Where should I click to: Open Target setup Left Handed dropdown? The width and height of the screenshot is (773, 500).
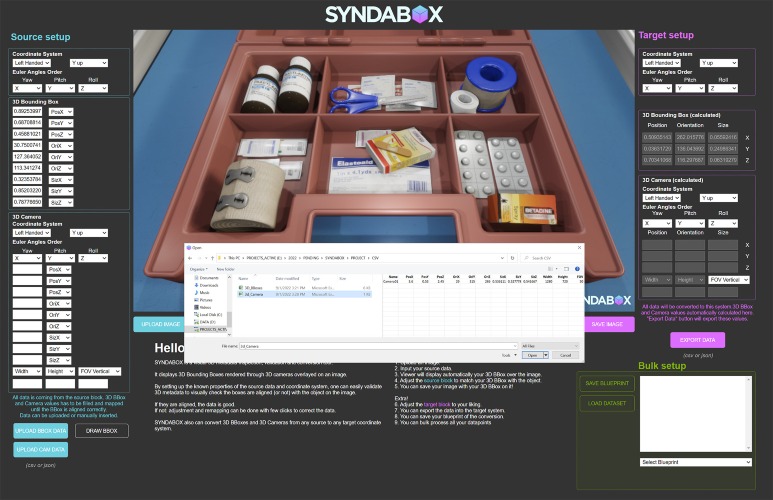[x=662, y=63]
